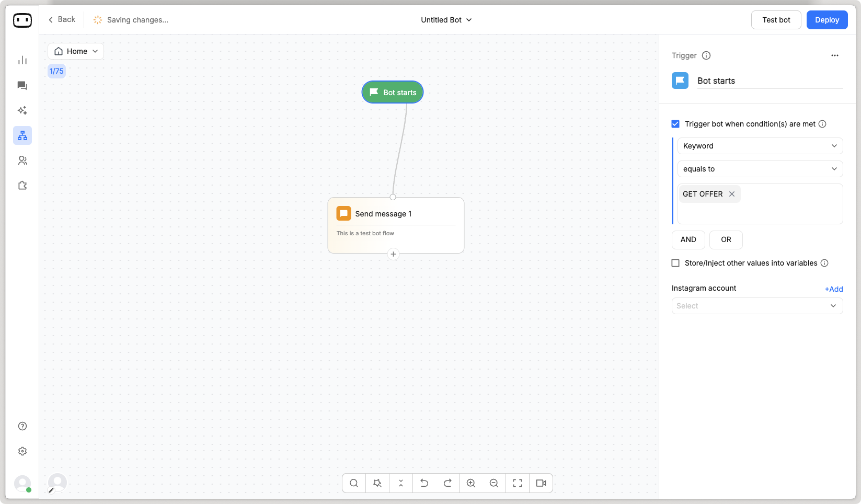
Task: Click the AI sparkles sidebar icon
Action: (x=22, y=110)
